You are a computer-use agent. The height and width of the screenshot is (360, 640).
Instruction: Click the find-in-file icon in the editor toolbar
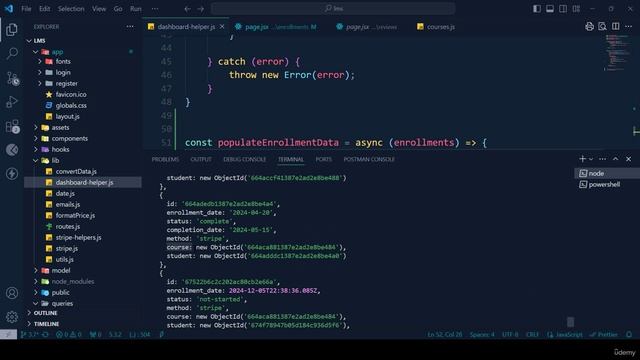602,27
